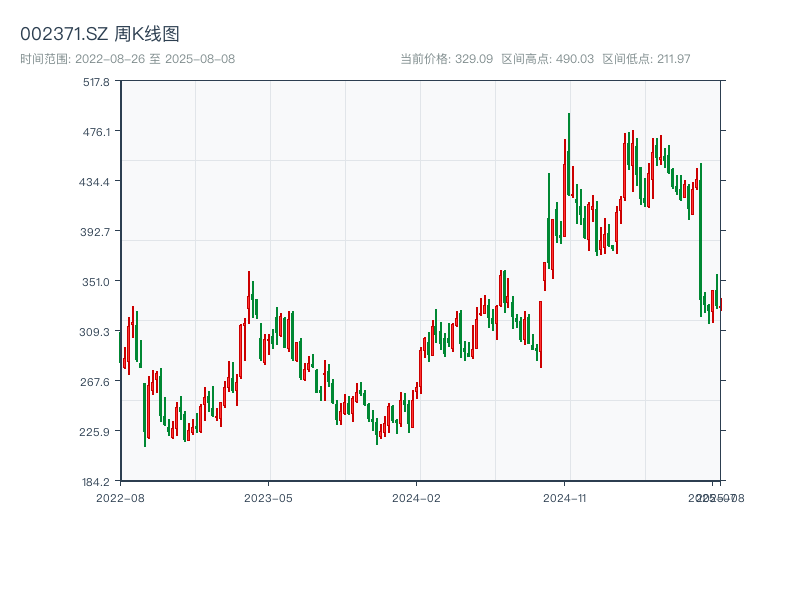Click x-axis label 2024-11

click(565, 498)
